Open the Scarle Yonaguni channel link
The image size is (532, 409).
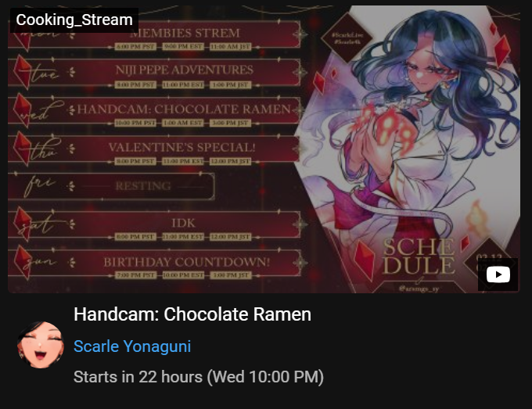(x=132, y=346)
